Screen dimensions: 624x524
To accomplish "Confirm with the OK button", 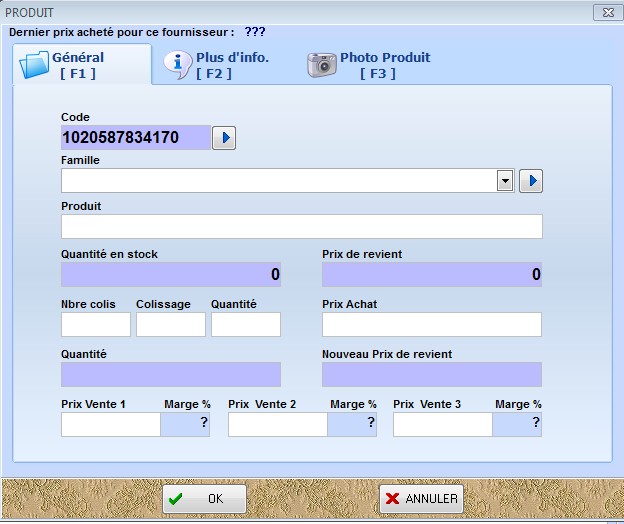I will [x=204, y=499].
